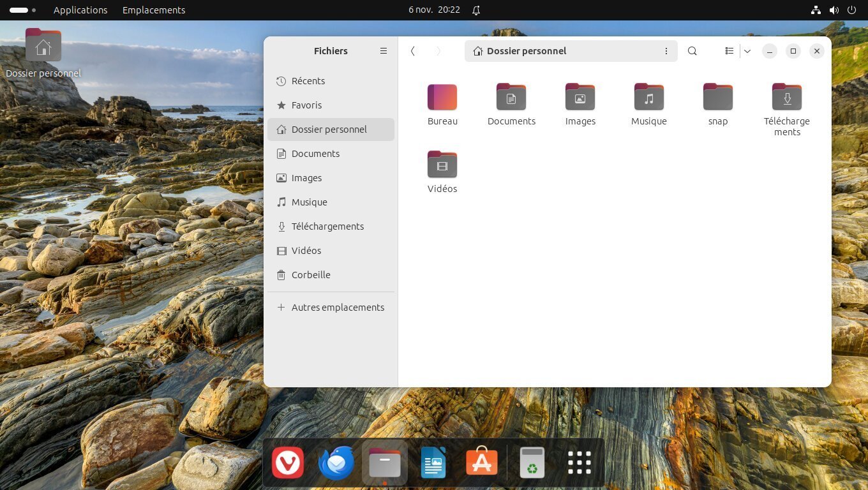
Task: Go back with the left arrow
Action: [413, 51]
